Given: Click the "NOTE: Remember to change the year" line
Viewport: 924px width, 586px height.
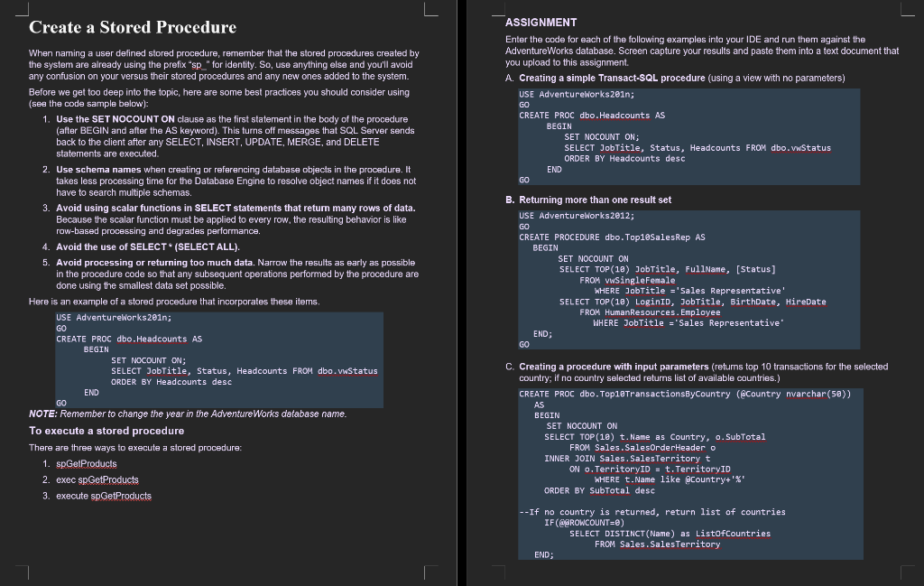Looking at the screenshot, I should (x=188, y=414).
